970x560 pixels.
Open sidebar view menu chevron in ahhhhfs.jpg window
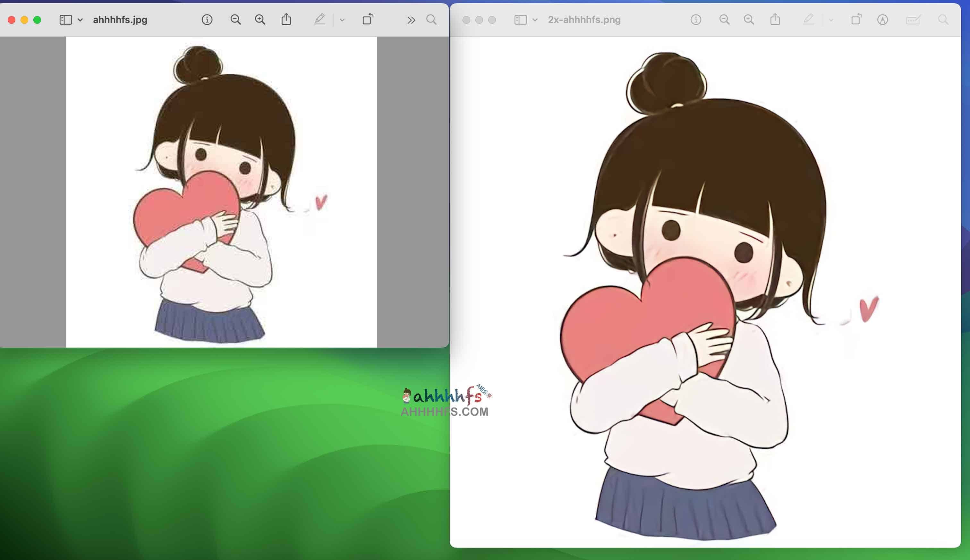tap(80, 20)
